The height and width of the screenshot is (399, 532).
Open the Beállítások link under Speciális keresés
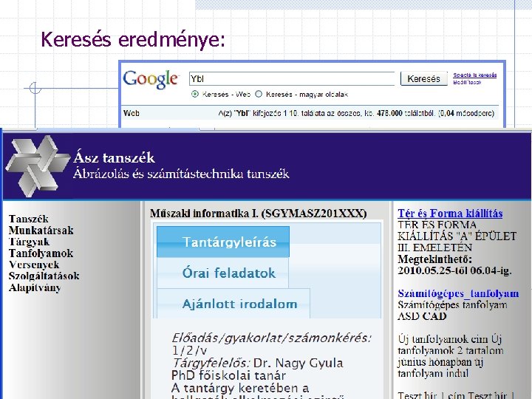(x=467, y=82)
